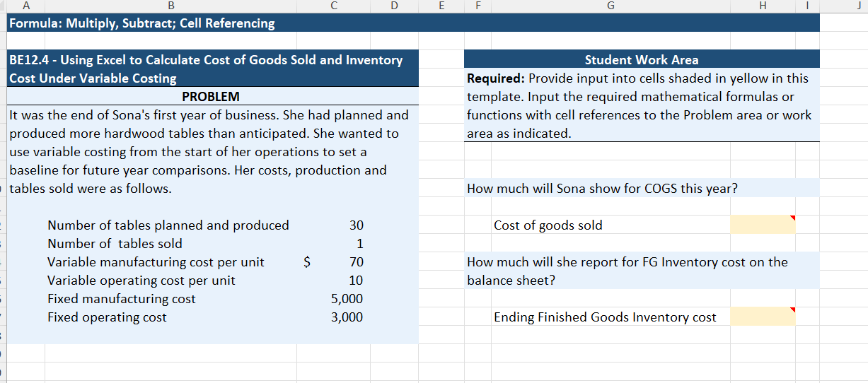Click column header E
This screenshot has width=868, height=383.
(441, 5)
